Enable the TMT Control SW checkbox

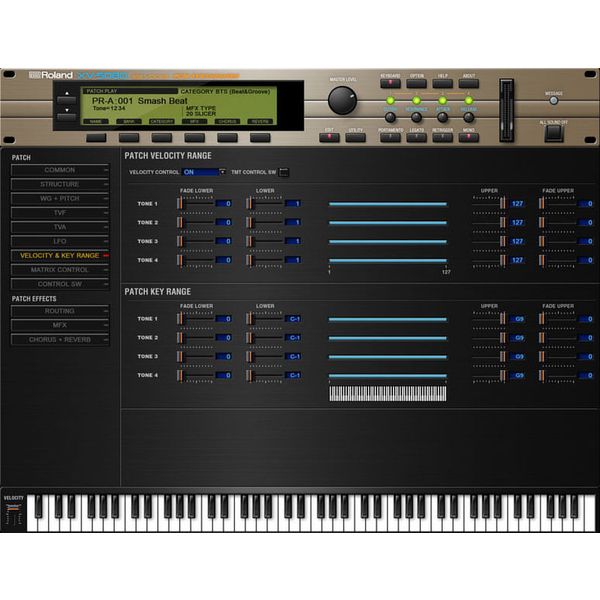(284, 172)
